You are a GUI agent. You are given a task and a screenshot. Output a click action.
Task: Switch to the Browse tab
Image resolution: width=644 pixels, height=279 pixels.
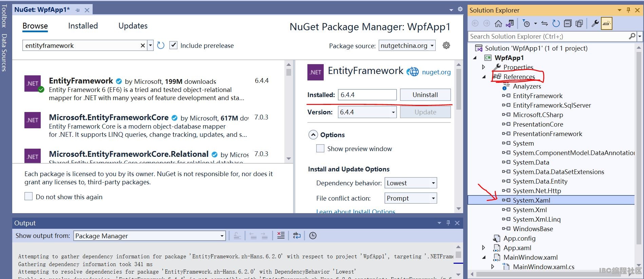[x=35, y=26]
